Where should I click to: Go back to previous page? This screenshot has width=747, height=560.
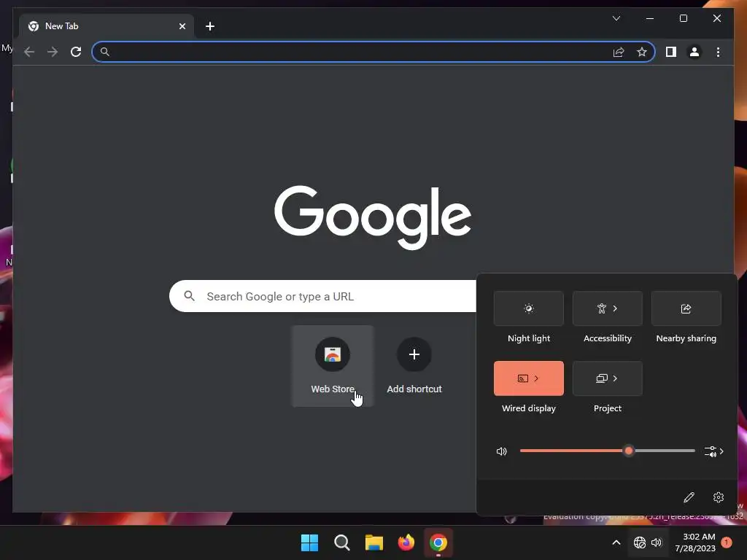29,52
